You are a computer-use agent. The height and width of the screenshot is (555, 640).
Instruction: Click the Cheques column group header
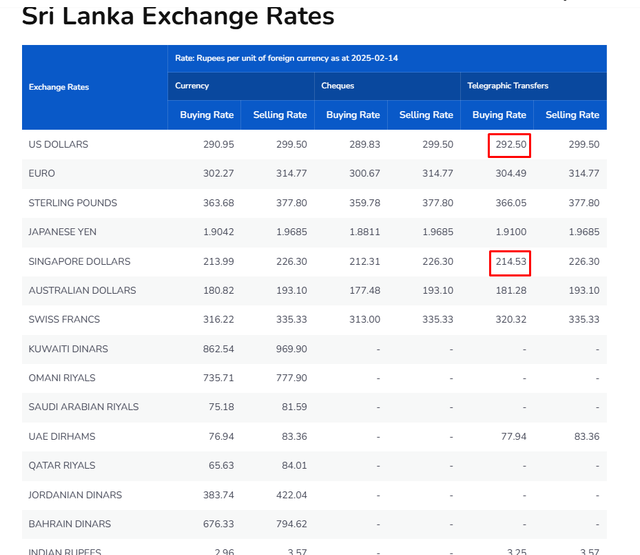click(x=338, y=86)
